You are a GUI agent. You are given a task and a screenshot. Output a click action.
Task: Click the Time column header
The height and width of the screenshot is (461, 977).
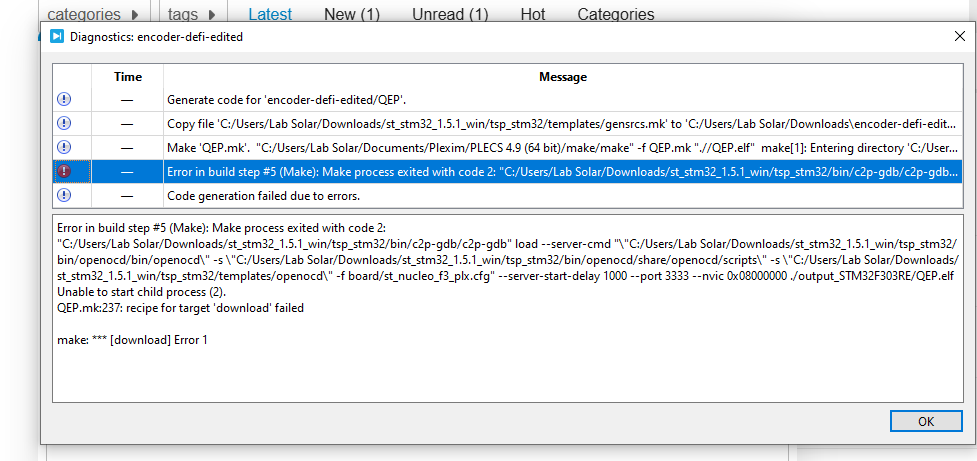[x=128, y=77]
